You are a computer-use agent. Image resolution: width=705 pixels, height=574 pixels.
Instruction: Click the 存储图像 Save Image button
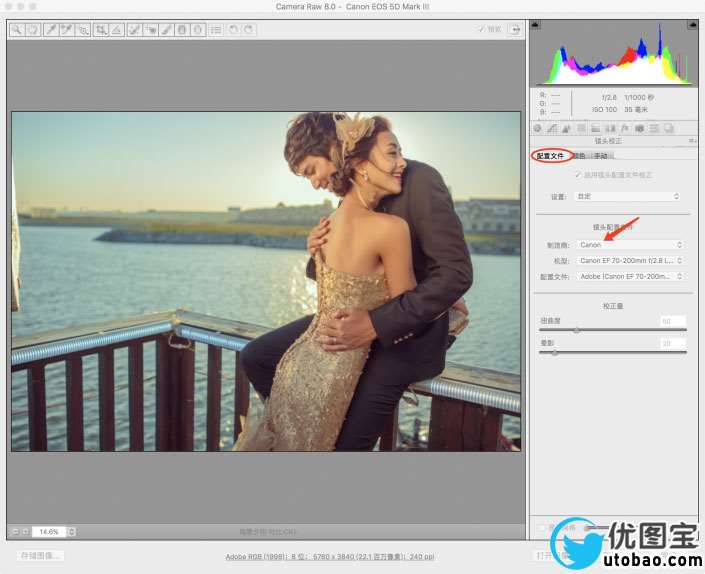click(40, 556)
